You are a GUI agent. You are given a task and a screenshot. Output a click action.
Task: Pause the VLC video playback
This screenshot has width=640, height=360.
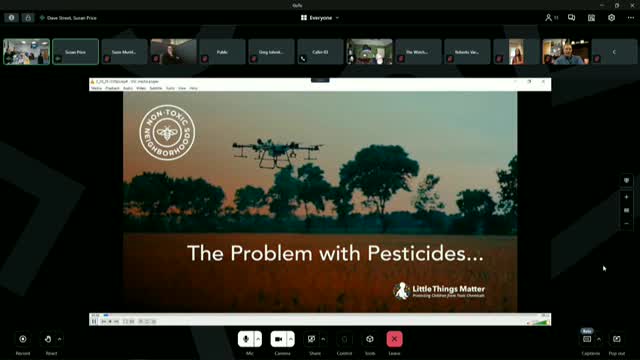94,322
